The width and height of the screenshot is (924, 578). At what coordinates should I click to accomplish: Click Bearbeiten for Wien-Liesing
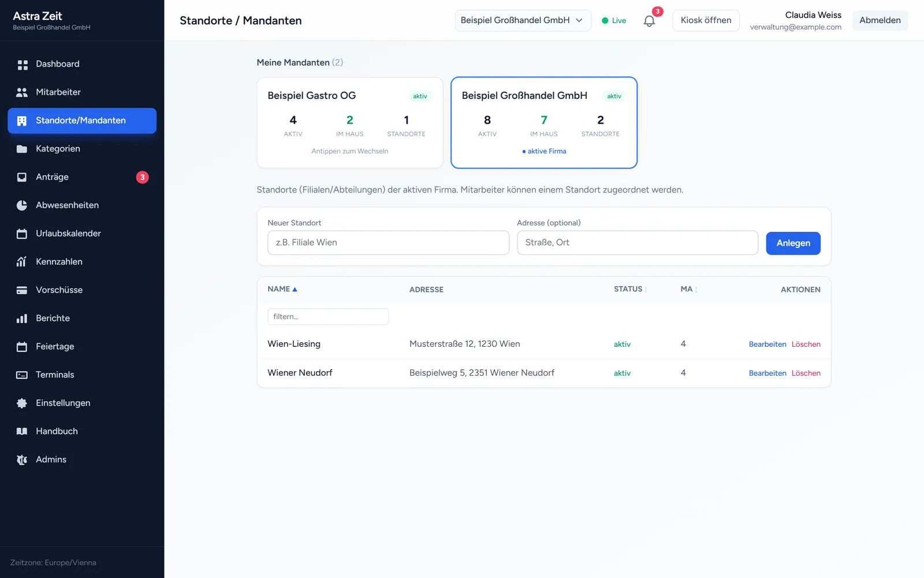[x=767, y=344]
